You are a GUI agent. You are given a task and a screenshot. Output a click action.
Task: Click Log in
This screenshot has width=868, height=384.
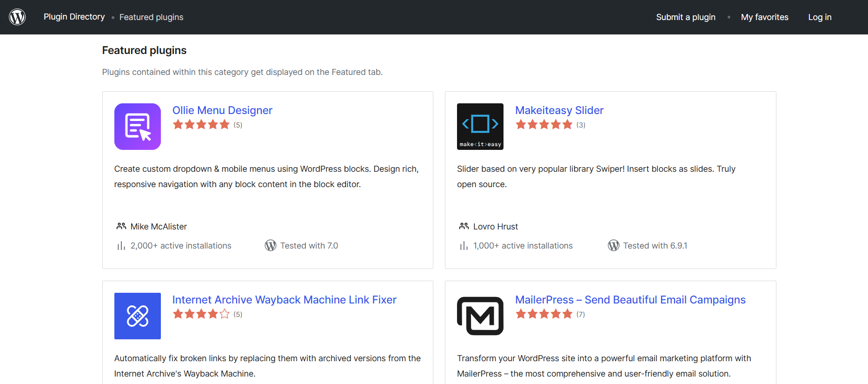pyautogui.click(x=820, y=17)
